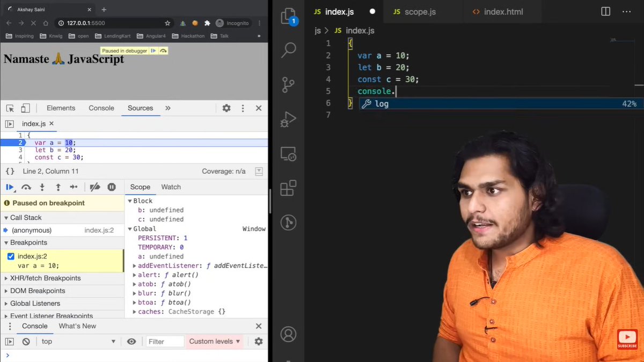
Task: Toggle live expression eye icon
Action: 131,342
